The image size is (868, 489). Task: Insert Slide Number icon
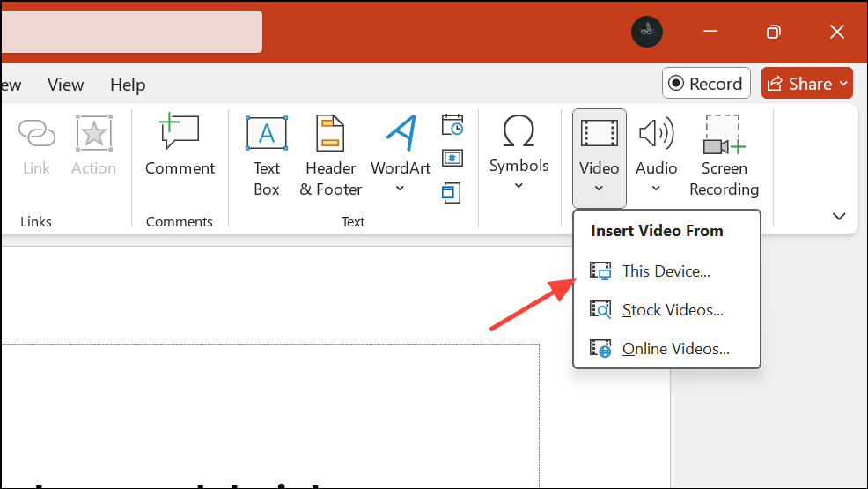click(452, 159)
